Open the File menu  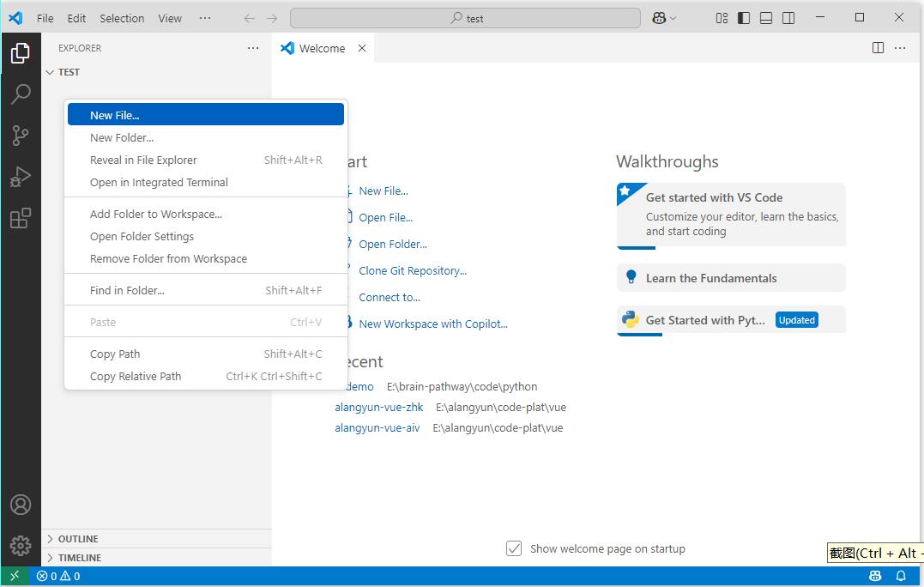45,18
